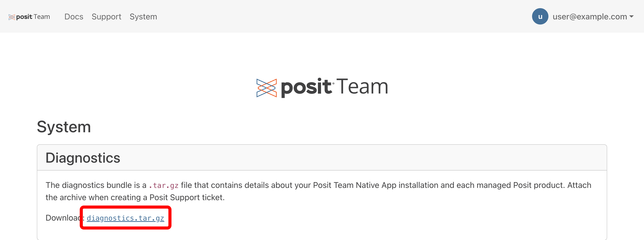Go to the Support navigation item
The image size is (644, 240).
click(x=106, y=17)
